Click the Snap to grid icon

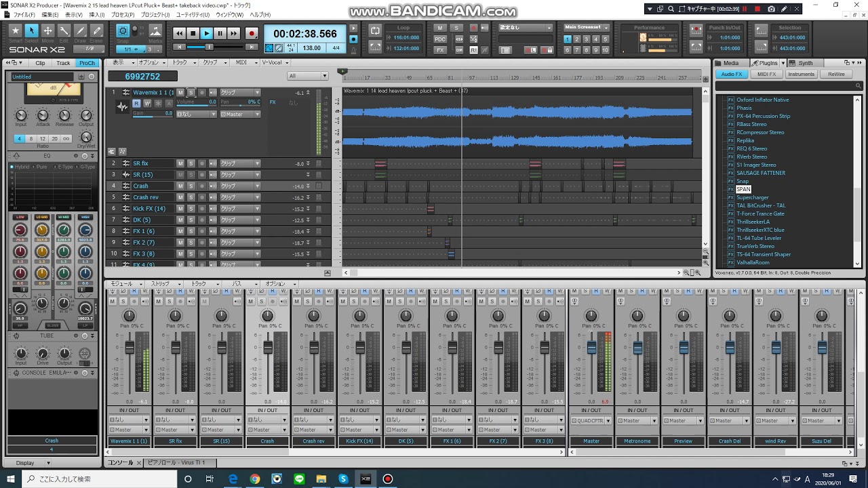[x=123, y=31]
